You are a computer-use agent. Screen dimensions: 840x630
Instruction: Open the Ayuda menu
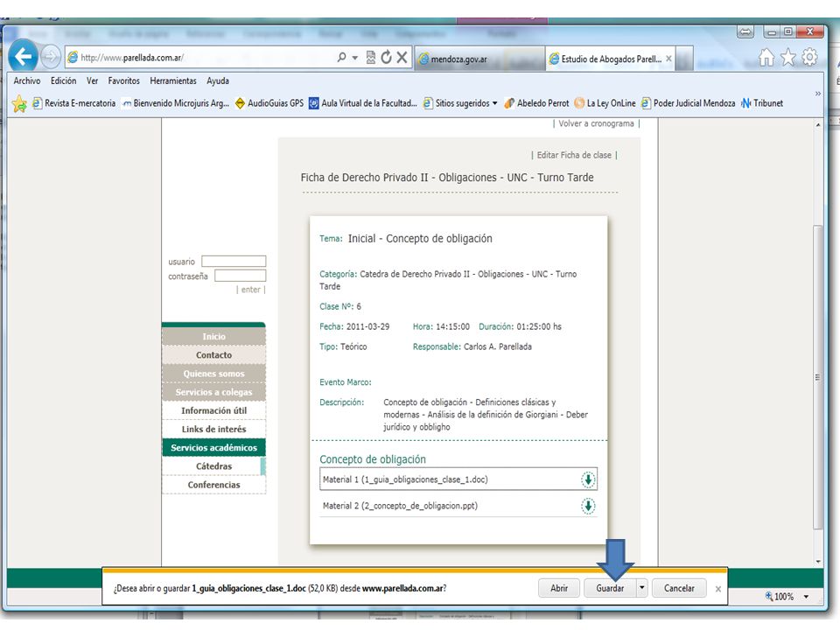(x=218, y=80)
